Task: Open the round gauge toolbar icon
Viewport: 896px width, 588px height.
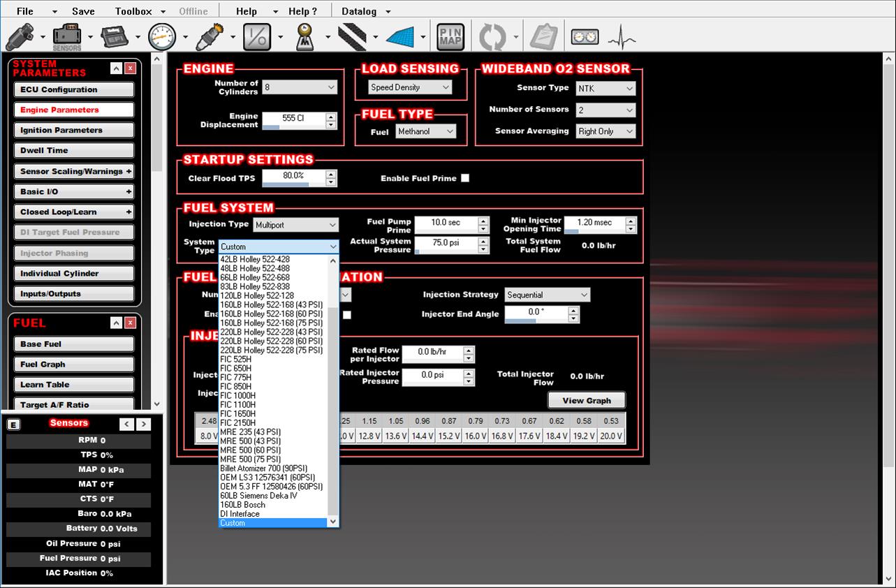Action: point(162,36)
